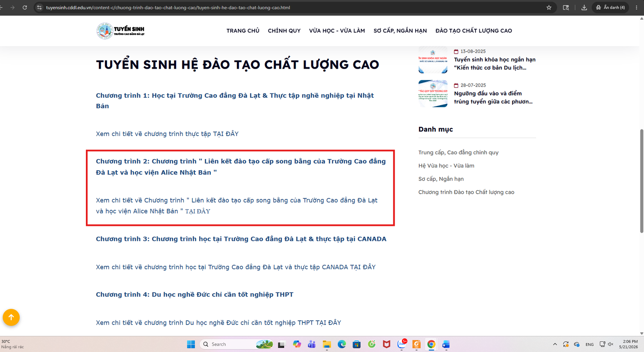Click Chương trình 3 CANADA heading link
Viewport: 644px width, 352px height.
click(x=241, y=239)
